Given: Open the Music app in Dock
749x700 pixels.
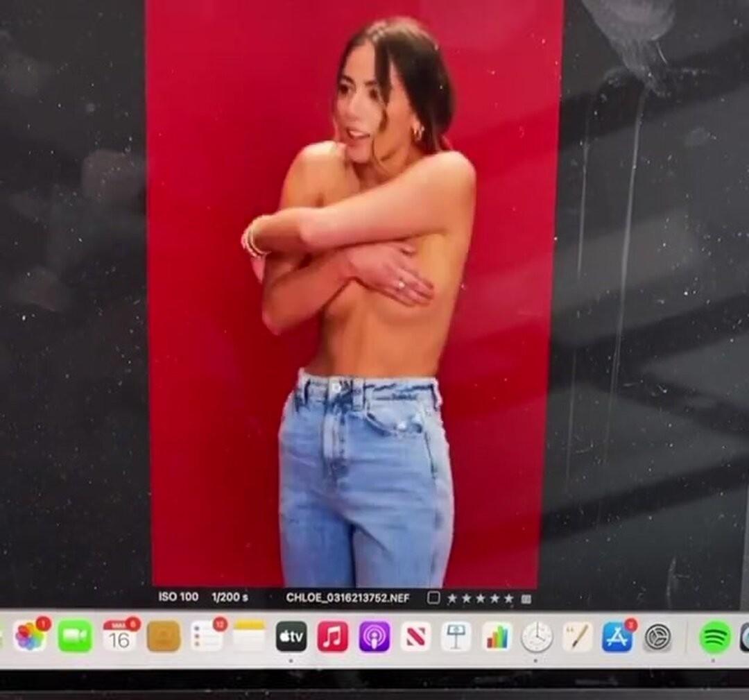Looking at the screenshot, I should (333, 636).
